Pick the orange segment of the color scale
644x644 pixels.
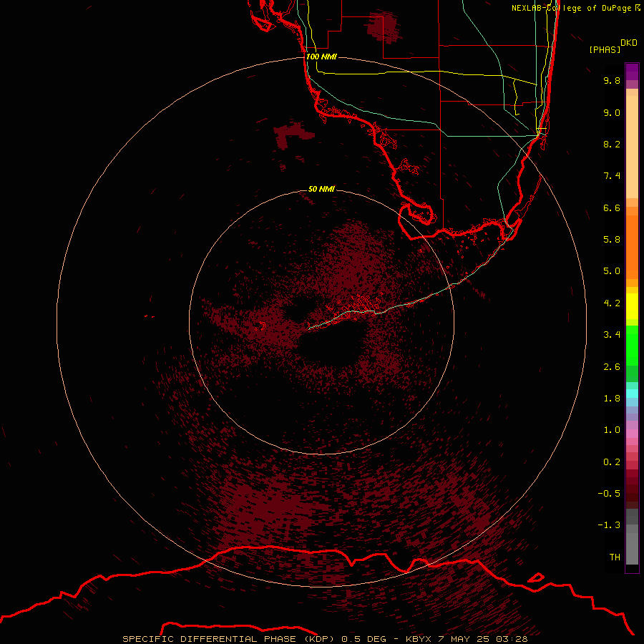[x=632, y=247]
